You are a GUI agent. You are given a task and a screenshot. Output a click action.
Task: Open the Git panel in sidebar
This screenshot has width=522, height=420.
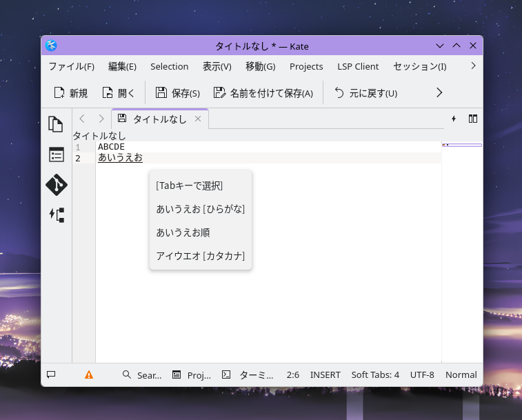56,185
